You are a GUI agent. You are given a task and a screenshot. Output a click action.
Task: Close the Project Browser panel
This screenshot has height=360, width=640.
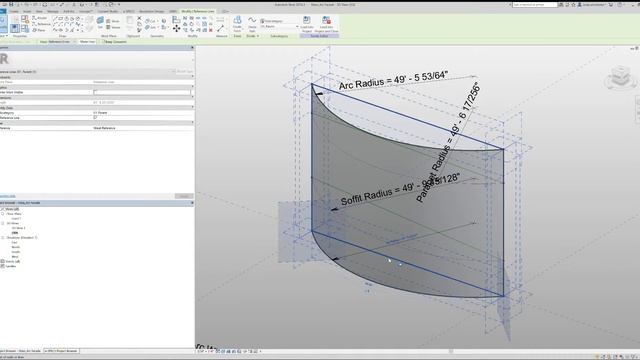(192, 203)
